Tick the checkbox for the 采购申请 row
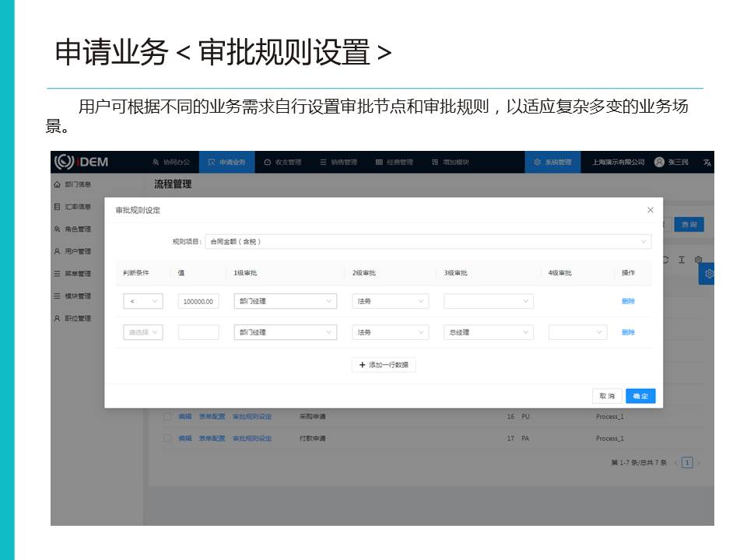 [167, 417]
